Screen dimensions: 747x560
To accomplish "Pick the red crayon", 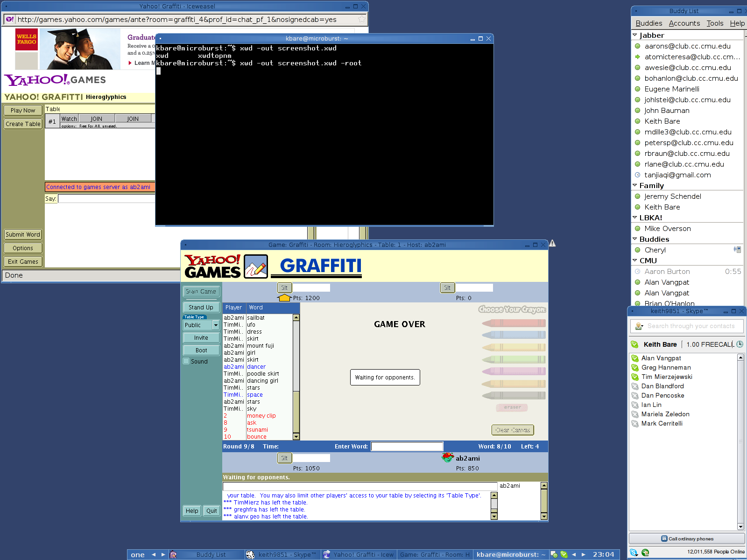I will point(514,323).
